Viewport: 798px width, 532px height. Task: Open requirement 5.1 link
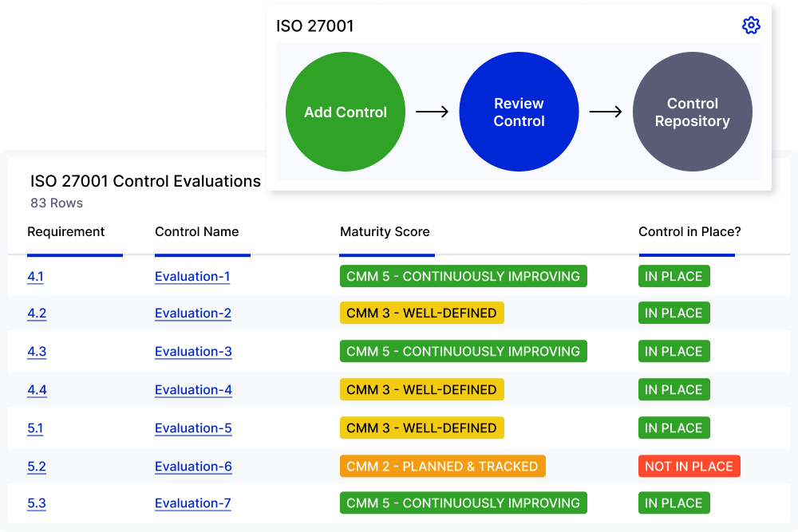click(35, 428)
